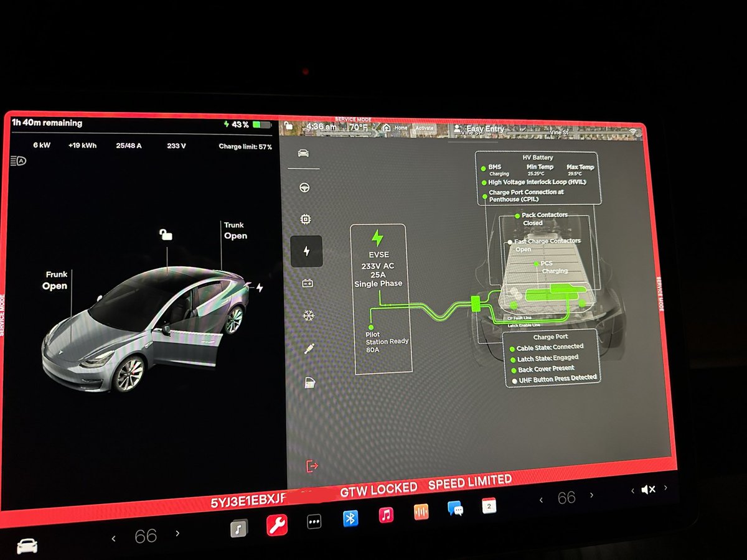Tap the 233 V voltage reading
This screenshot has width=747, height=560.
(176, 146)
